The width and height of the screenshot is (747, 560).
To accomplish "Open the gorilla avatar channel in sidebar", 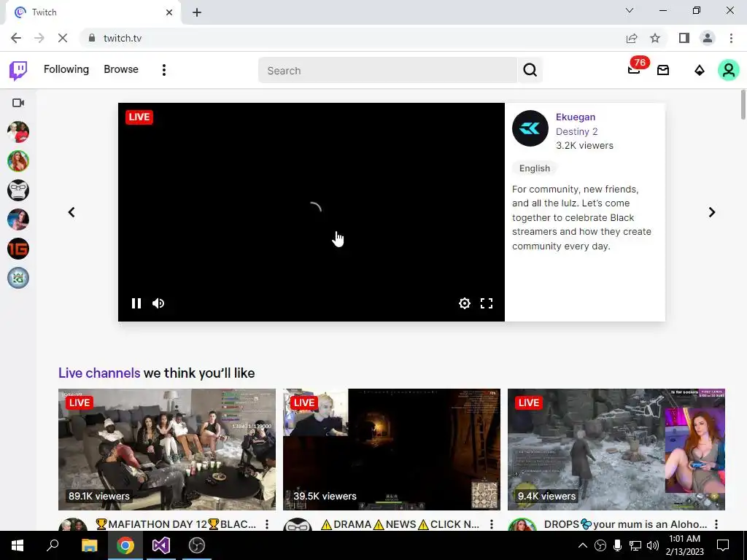I will click(x=18, y=190).
